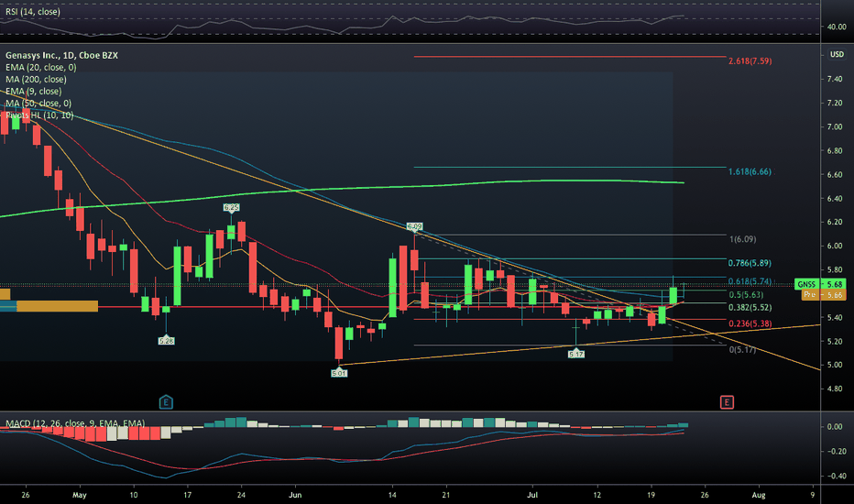Screen dimensions: 854x504
Task: Click the 7.00 price axis label
Action: tap(835, 127)
